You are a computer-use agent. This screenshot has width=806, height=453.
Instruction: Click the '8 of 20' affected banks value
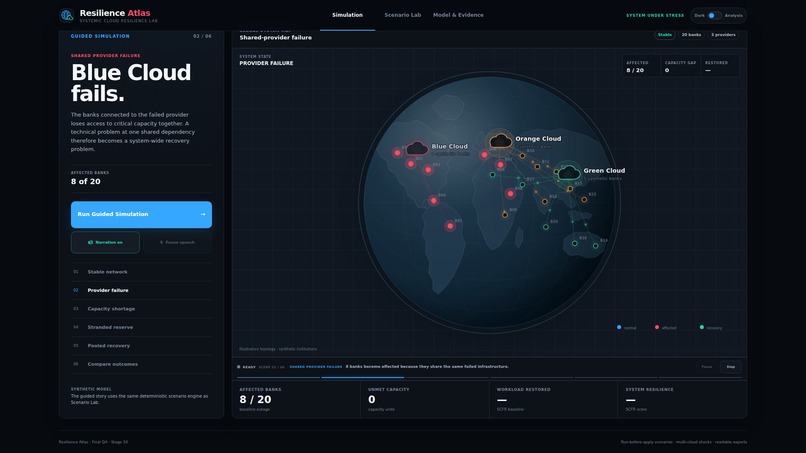pos(86,182)
